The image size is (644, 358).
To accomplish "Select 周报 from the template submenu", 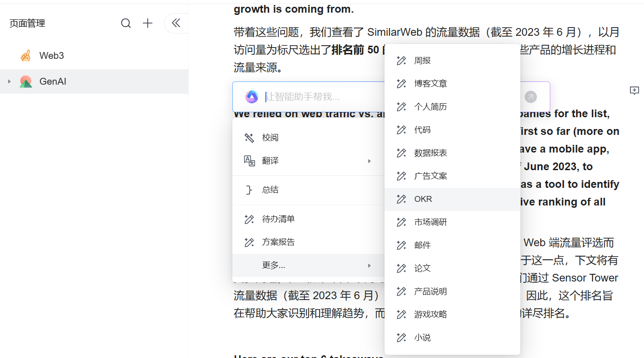I will (x=422, y=61).
